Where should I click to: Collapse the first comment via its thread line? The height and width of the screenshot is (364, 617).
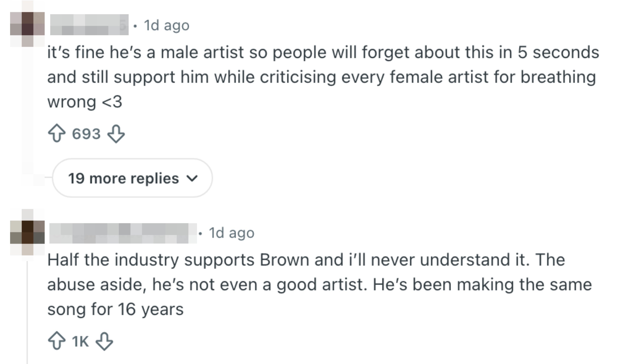tap(27, 110)
